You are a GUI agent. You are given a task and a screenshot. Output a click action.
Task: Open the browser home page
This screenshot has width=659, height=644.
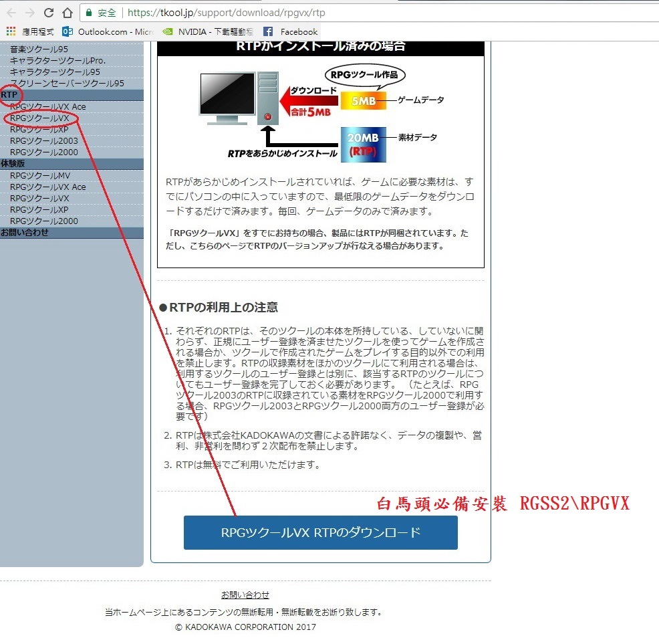tap(68, 13)
